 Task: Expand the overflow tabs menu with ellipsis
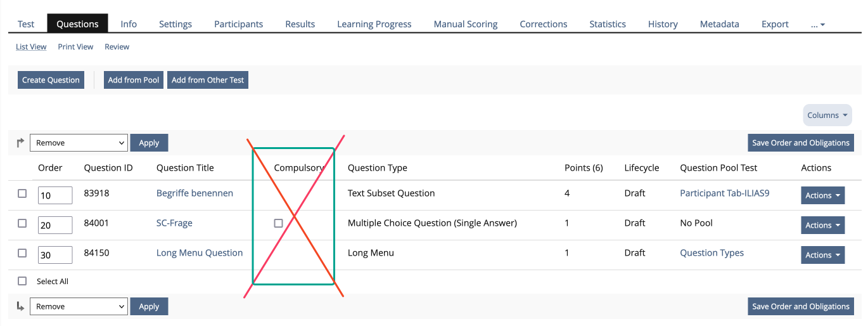pos(818,24)
